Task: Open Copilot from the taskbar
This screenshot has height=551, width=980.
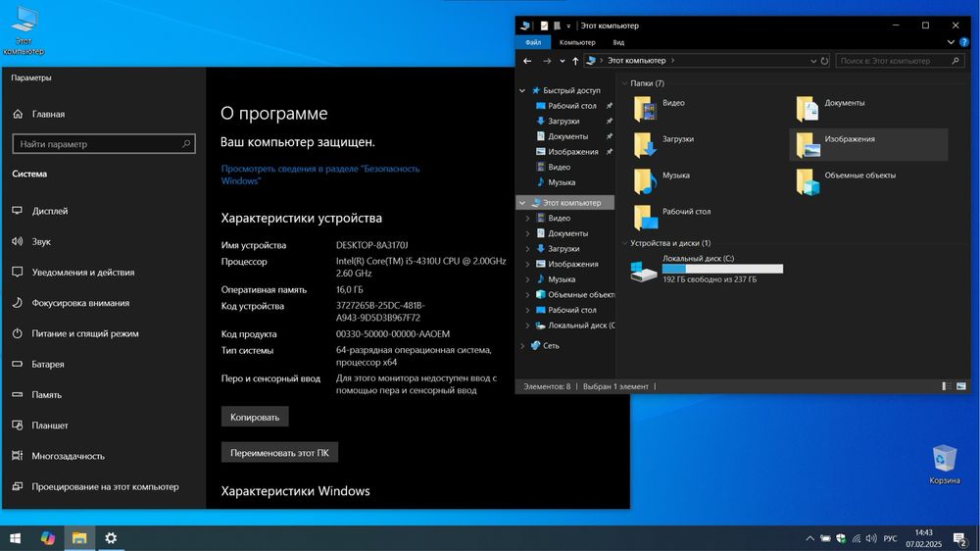Action: click(47, 538)
